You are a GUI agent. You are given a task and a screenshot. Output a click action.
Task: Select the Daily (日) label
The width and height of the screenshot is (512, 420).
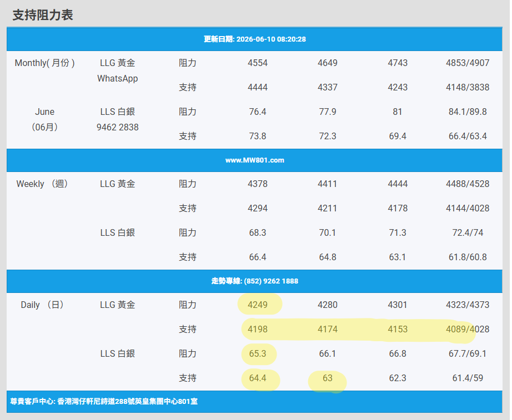42,305
